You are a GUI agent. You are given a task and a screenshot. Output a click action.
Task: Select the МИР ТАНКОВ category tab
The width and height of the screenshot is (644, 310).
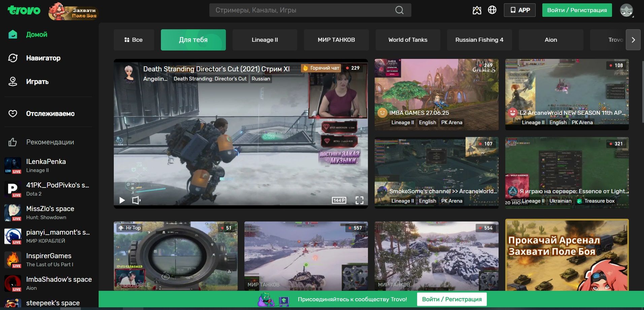[x=336, y=40]
